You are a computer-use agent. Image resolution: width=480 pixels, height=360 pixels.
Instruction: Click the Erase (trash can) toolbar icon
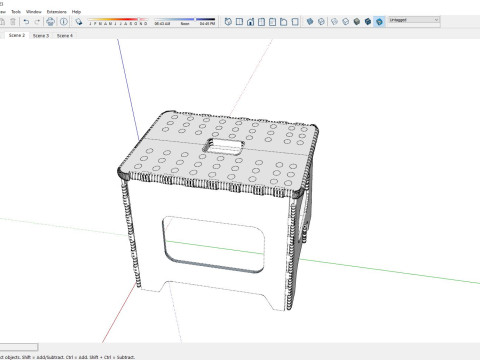click(x=13, y=22)
